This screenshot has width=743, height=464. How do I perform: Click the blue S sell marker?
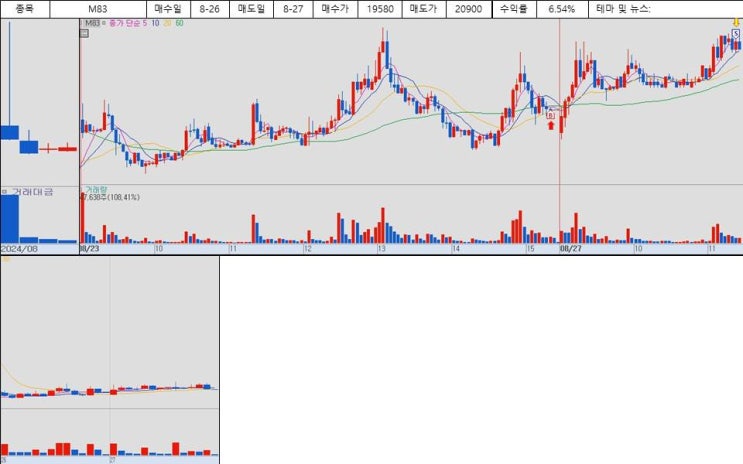click(x=735, y=33)
